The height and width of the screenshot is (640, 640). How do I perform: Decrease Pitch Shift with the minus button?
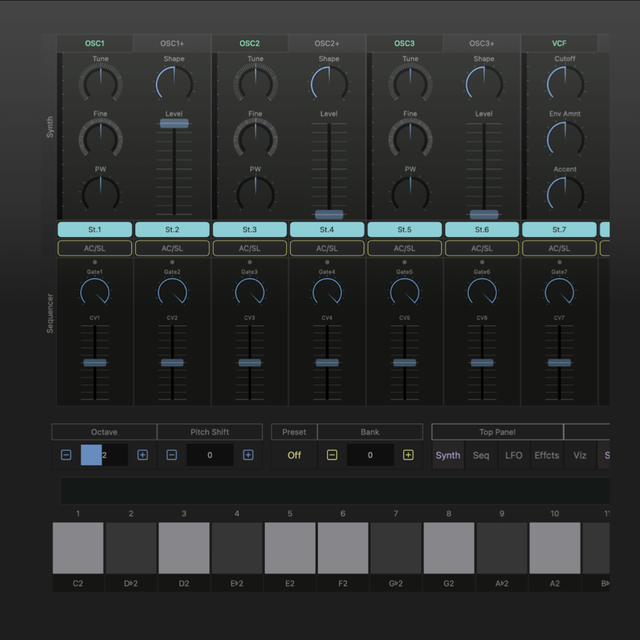click(172, 455)
